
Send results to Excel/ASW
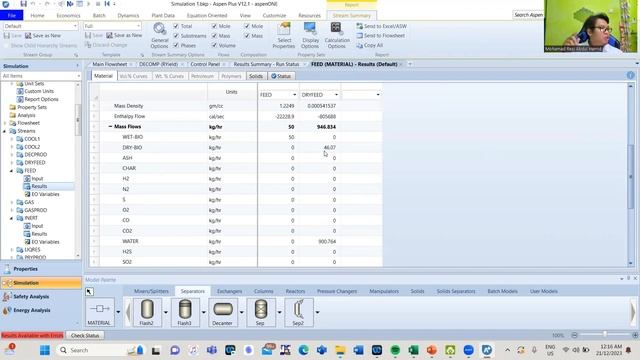pos(381,26)
